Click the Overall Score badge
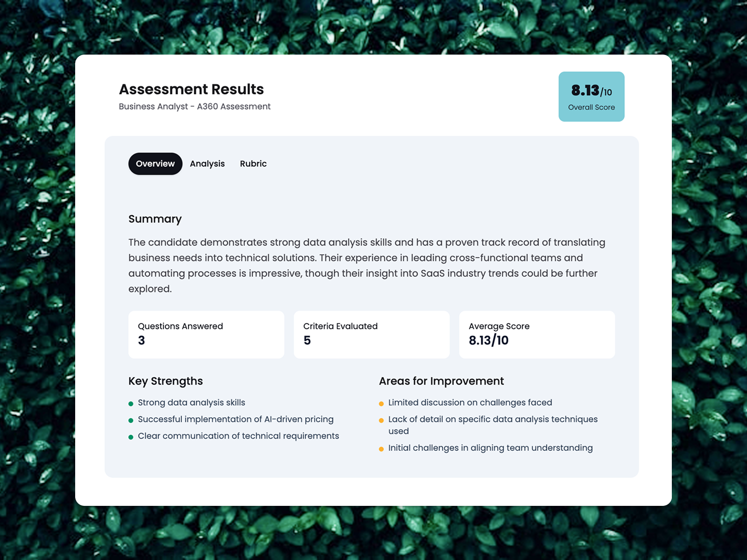Viewport: 747px width, 560px height. coord(591,97)
